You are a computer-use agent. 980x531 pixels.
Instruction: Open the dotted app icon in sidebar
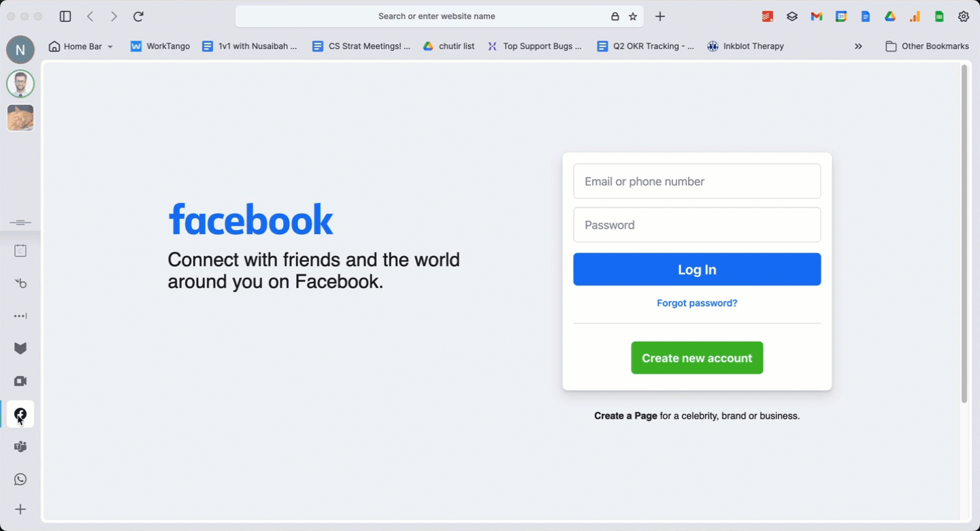(20, 316)
